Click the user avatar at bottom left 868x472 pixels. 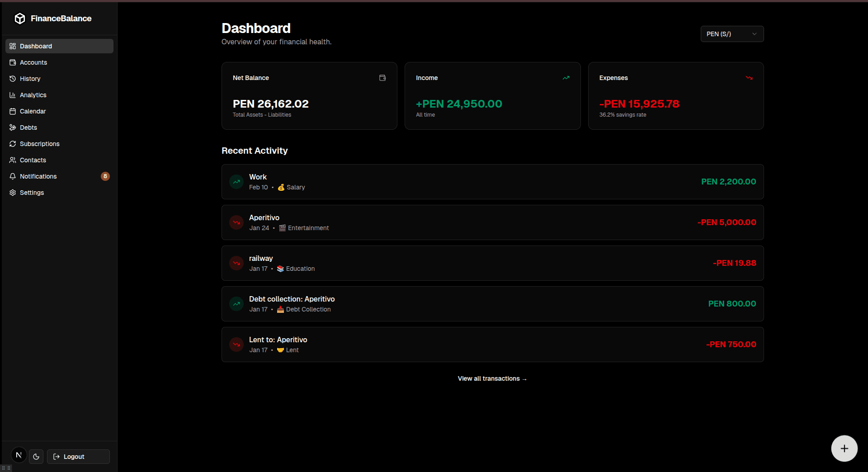[18, 455]
